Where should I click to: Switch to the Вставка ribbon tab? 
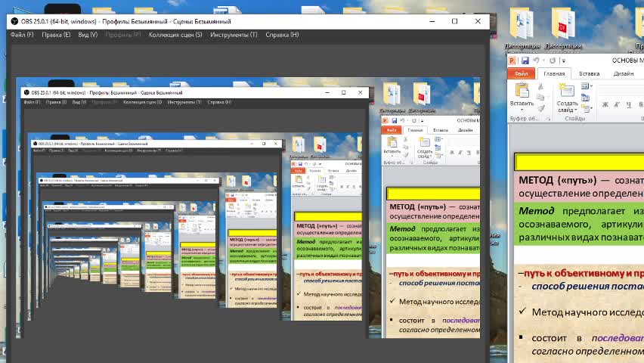click(590, 73)
